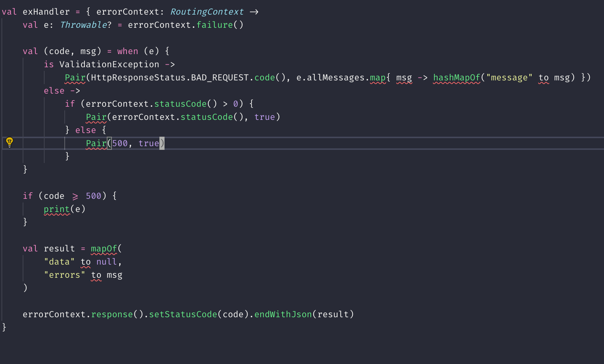The height and width of the screenshot is (364, 604).
Task: Click 'statusCode' in the if condition
Action: [x=180, y=104]
